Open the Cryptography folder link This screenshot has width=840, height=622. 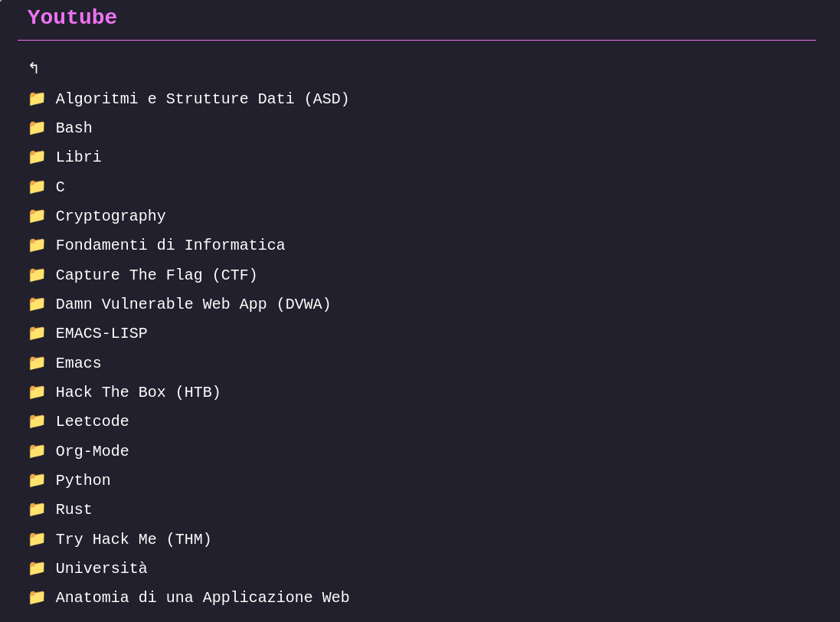pyautogui.click(x=111, y=216)
